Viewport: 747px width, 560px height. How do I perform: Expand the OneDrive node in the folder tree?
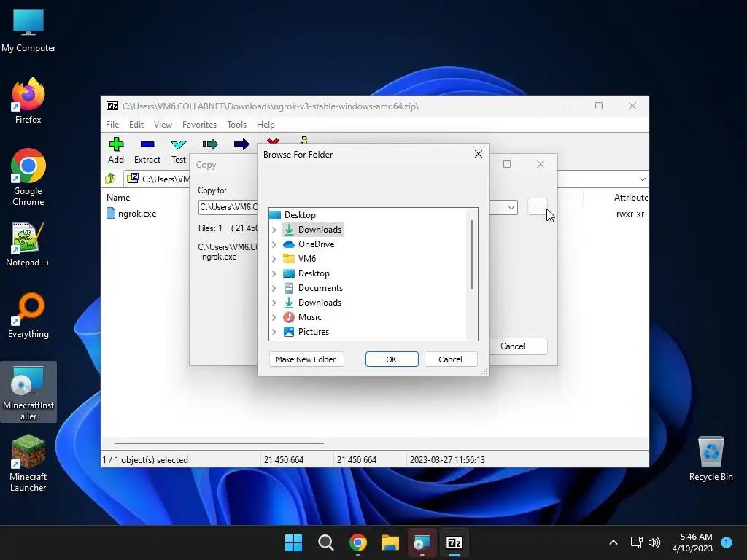(274, 244)
